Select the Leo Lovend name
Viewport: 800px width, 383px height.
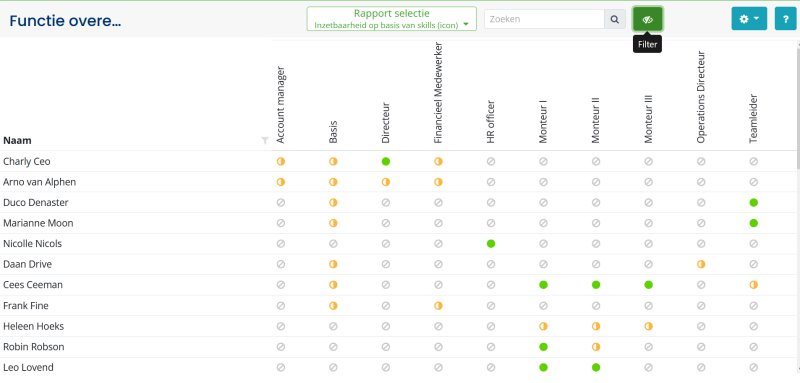29,367
